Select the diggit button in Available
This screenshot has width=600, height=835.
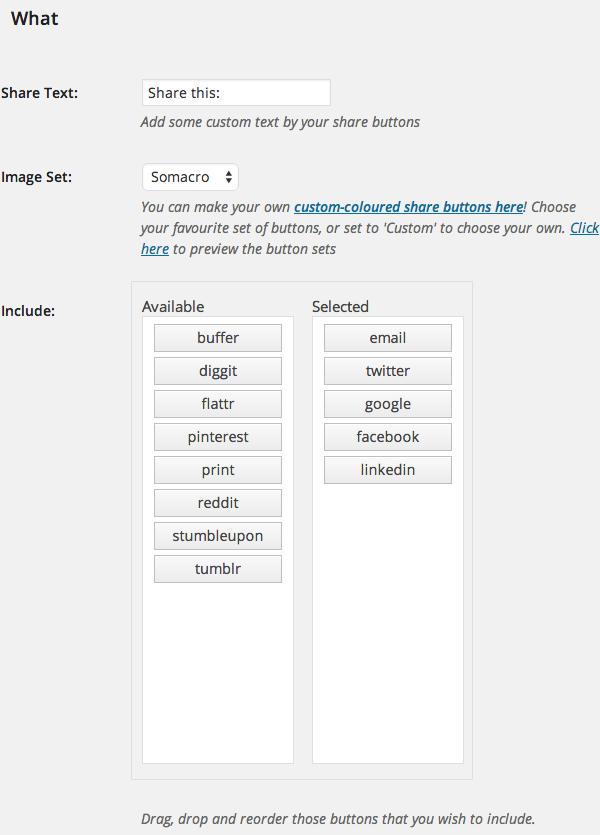(218, 371)
